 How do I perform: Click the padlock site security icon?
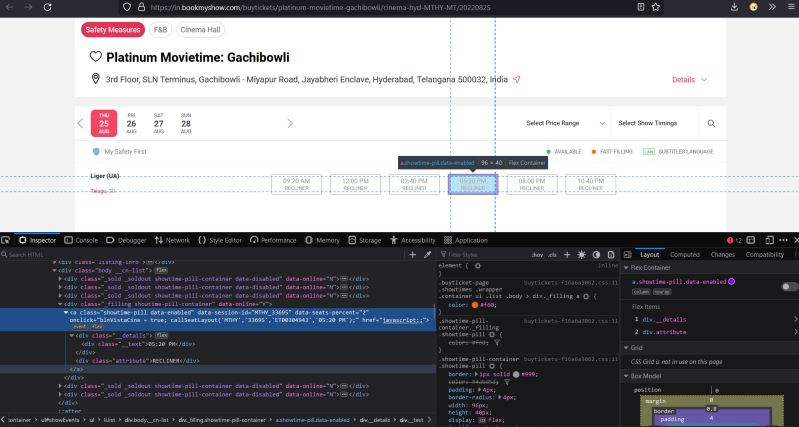[141, 7]
